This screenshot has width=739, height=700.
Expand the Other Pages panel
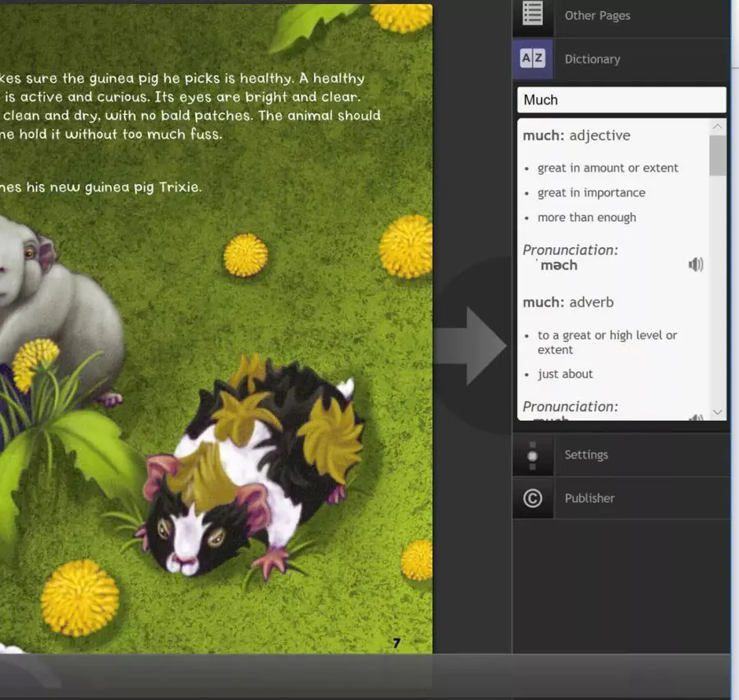coord(597,16)
